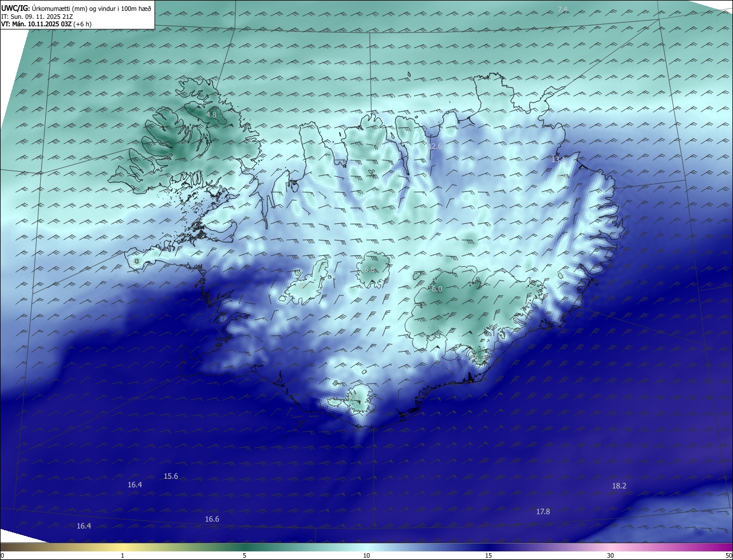Click the initial time "IT: Sun. 09. 11. 2025 21Z"
The width and height of the screenshot is (733, 560).
coord(37,17)
